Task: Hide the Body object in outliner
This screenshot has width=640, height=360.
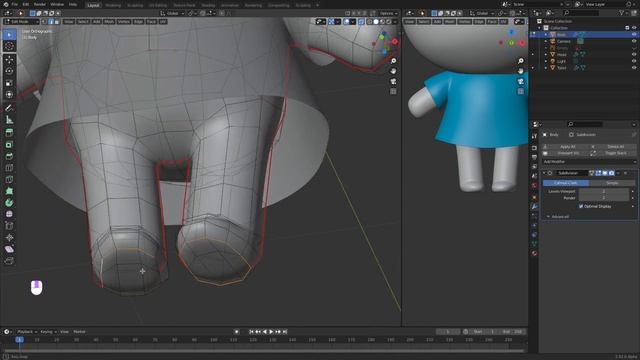Action: click(x=634, y=35)
